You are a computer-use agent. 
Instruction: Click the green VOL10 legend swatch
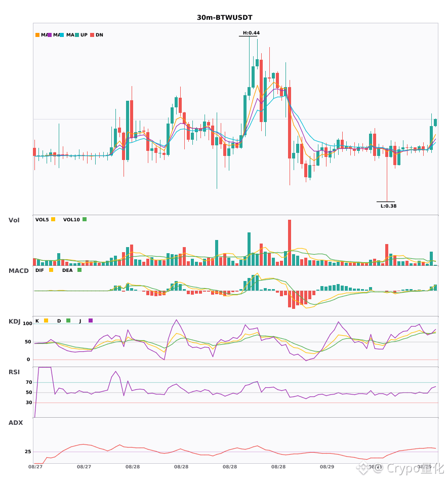click(x=85, y=219)
